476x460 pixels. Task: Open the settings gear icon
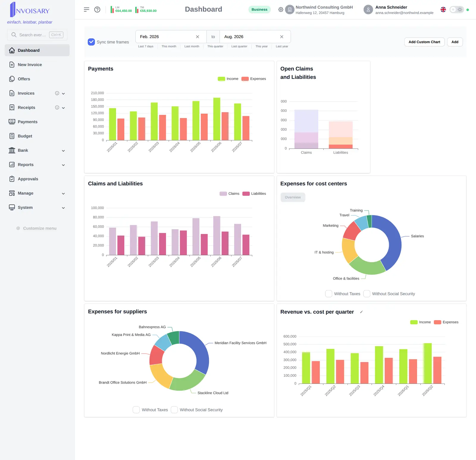click(281, 10)
